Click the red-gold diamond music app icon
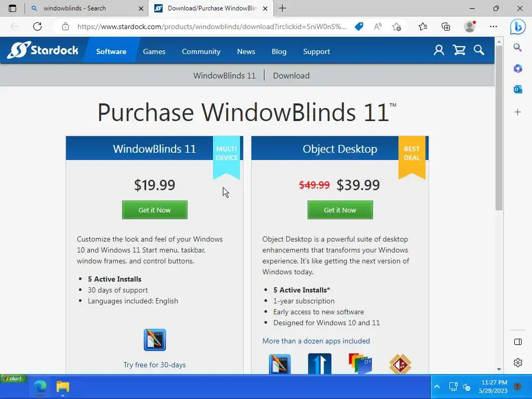The image size is (532, 399). coord(401,364)
